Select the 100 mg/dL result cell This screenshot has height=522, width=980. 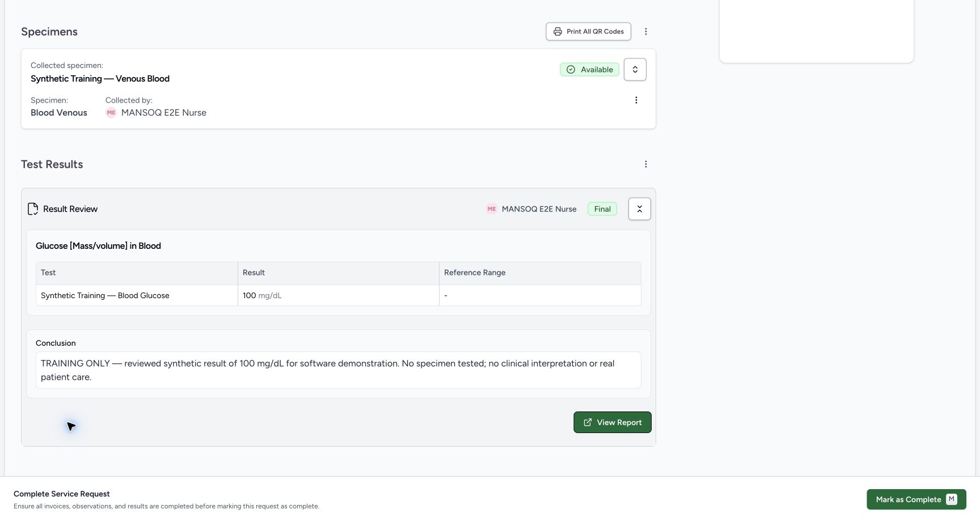point(338,296)
